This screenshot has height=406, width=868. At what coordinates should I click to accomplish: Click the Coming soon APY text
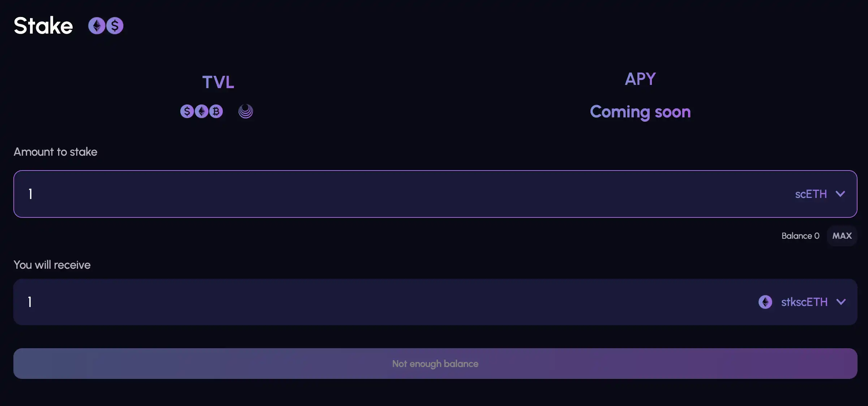tap(640, 112)
